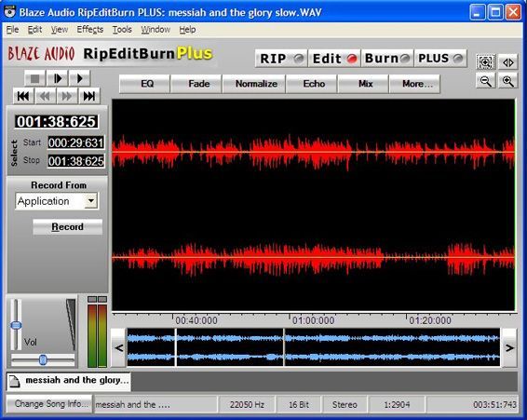Select the messiah and the glory file tab

(69, 381)
